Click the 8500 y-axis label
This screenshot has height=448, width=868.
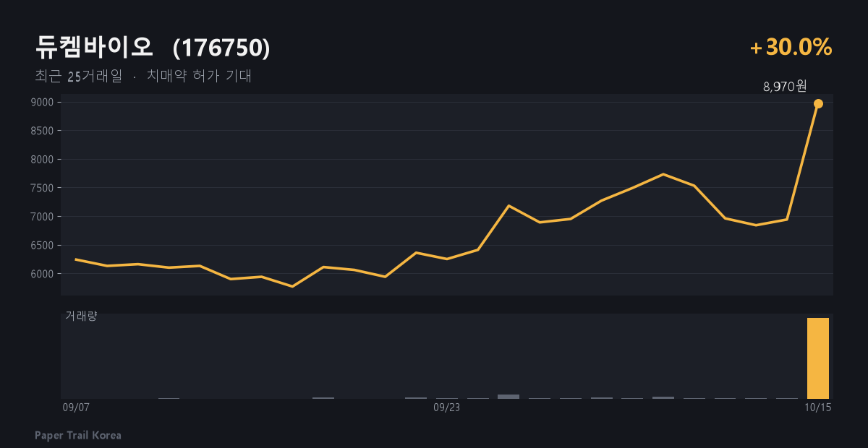[42, 131]
